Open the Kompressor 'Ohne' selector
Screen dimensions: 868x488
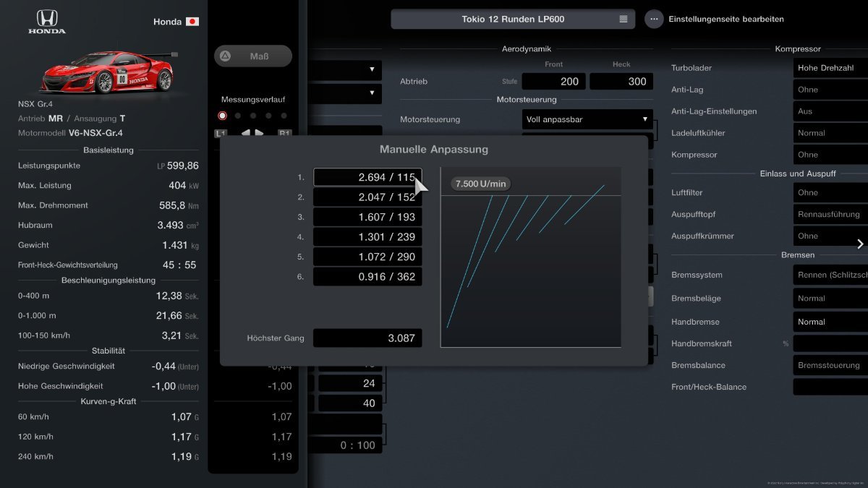pos(830,155)
